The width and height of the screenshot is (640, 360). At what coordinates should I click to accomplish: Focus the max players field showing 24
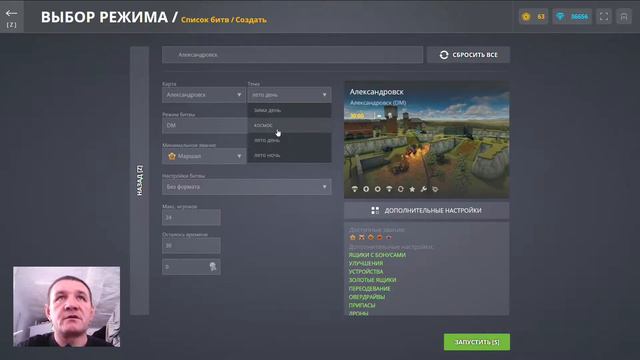coord(191,218)
